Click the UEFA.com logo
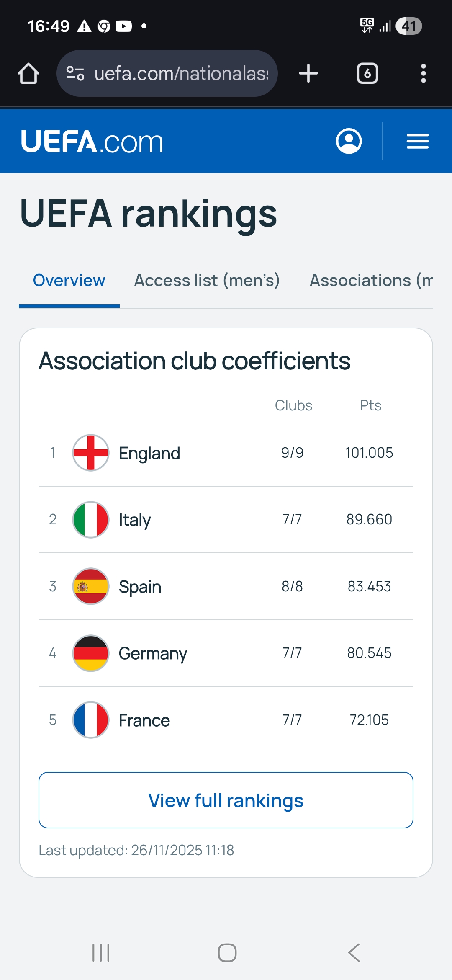 [92, 142]
